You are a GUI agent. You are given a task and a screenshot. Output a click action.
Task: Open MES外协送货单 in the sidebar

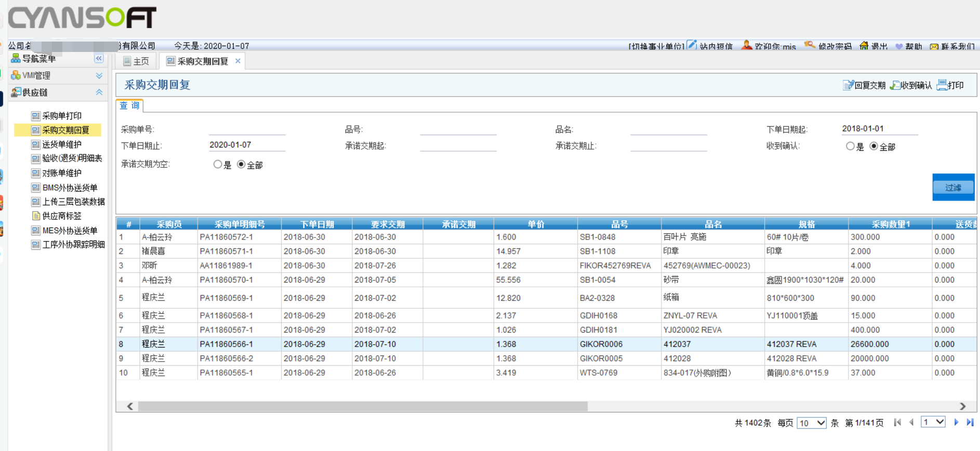coord(70,230)
